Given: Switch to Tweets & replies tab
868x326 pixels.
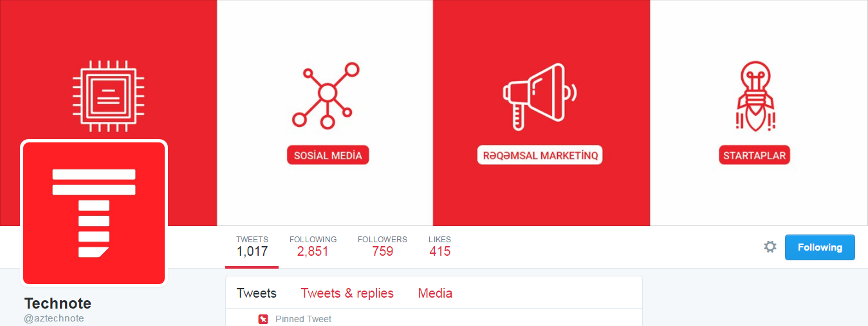Looking at the screenshot, I should coord(347,293).
